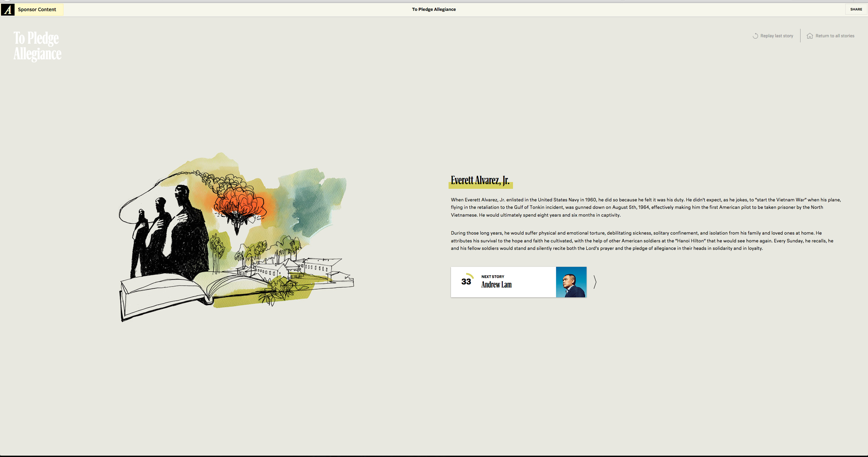Click the paragraph starting 'When Everett Alvarez, Jr. enlisted'

point(646,207)
